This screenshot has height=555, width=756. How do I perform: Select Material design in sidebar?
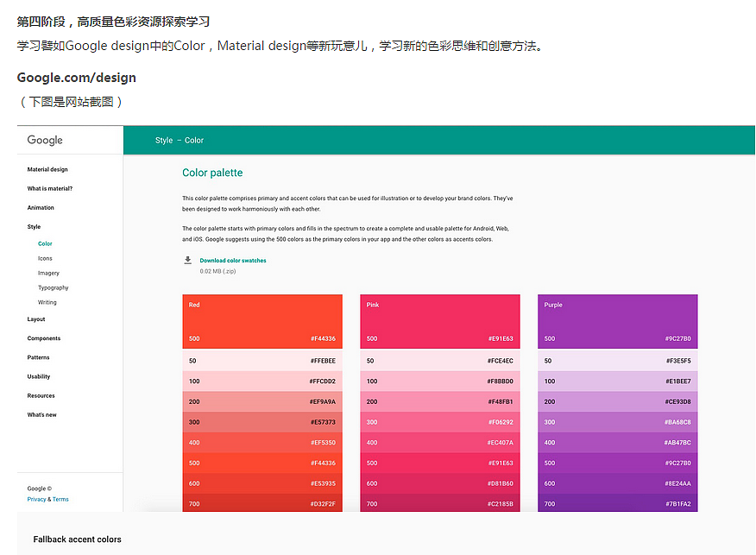coord(47,169)
